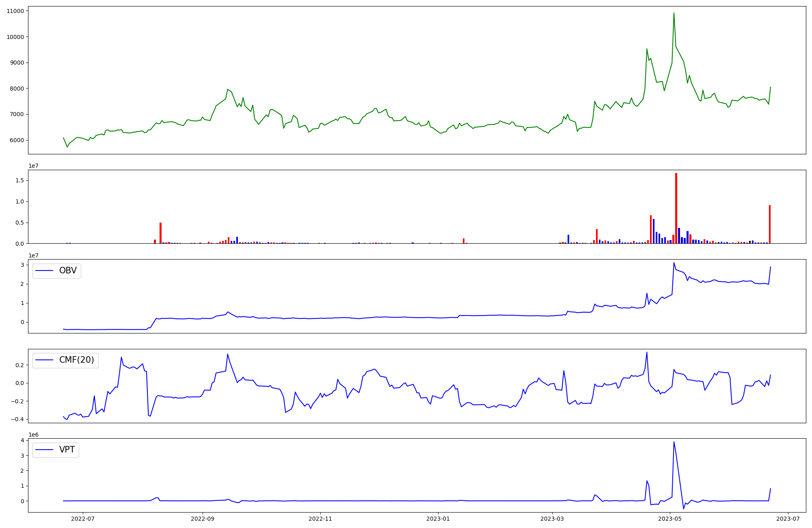Click the 6000 price axis label
The width and height of the screenshot is (812, 528).
[x=17, y=141]
